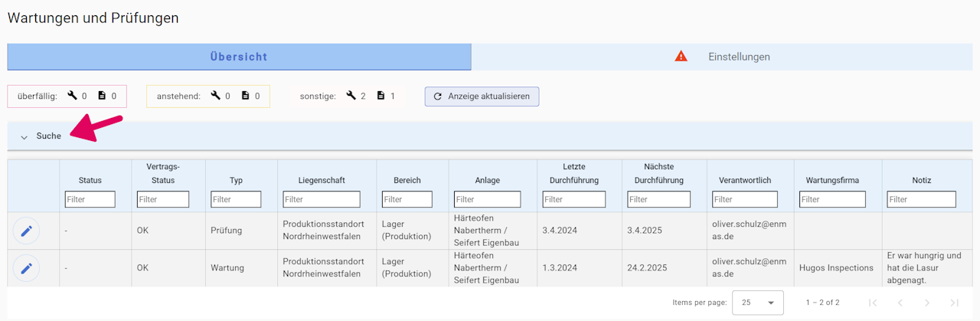The width and height of the screenshot is (980, 321).
Task: Click the Wartungsfirma filter box
Action: click(832, 199)
